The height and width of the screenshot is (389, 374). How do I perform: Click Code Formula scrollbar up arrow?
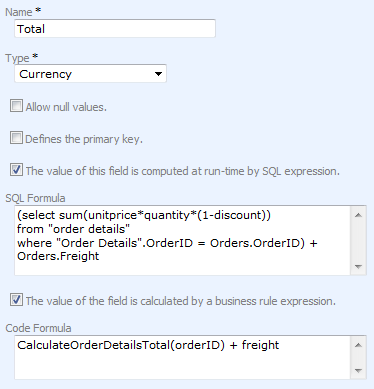click(358, 345)
